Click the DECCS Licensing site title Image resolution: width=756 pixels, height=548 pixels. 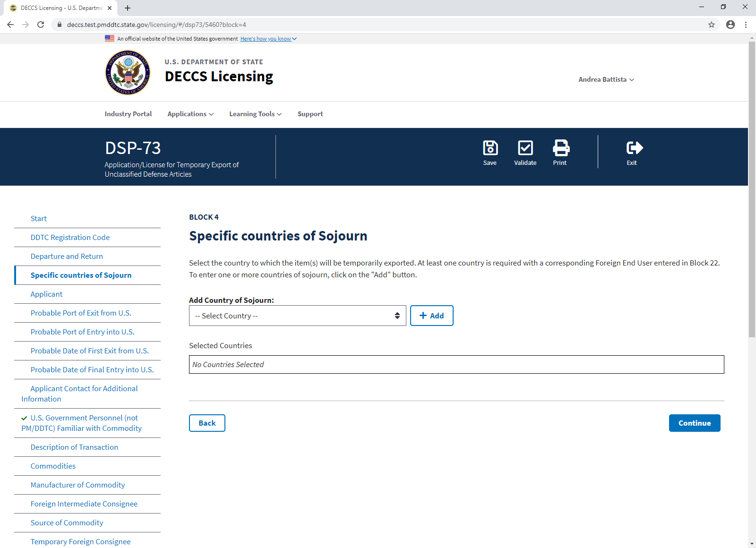tap(219, 77)
